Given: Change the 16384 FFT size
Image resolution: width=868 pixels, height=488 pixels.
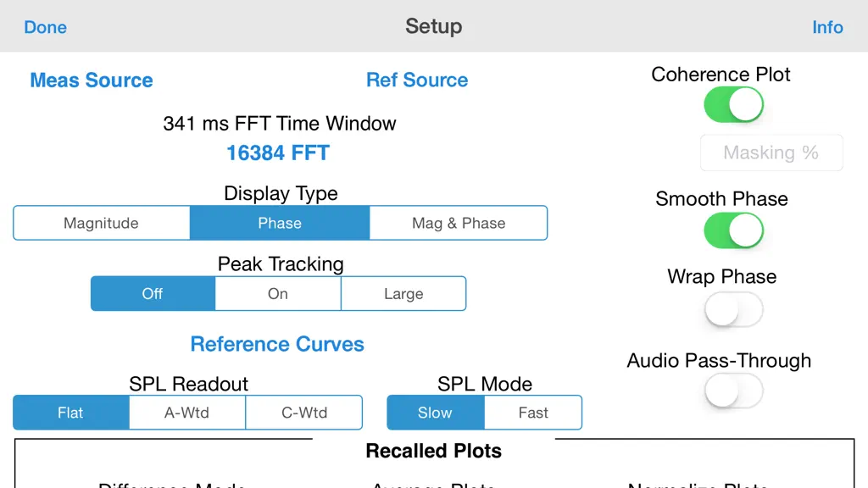Looking at the screenshot, I should [x=278, y=152].
